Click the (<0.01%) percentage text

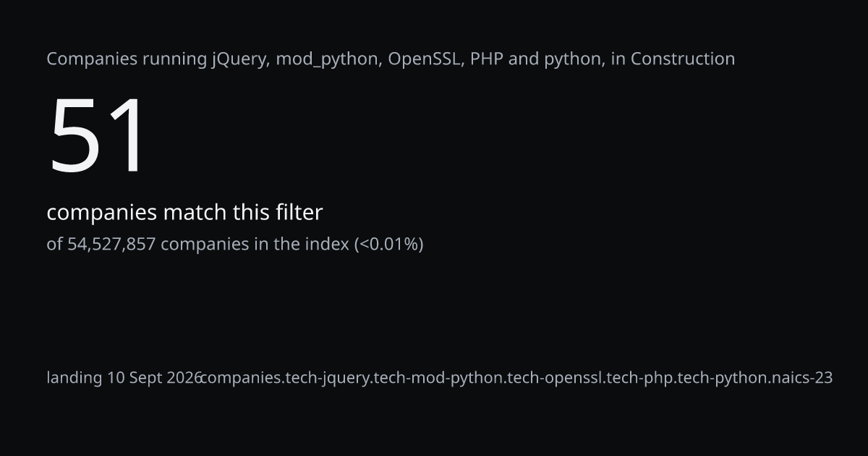[x=388, y=245]
